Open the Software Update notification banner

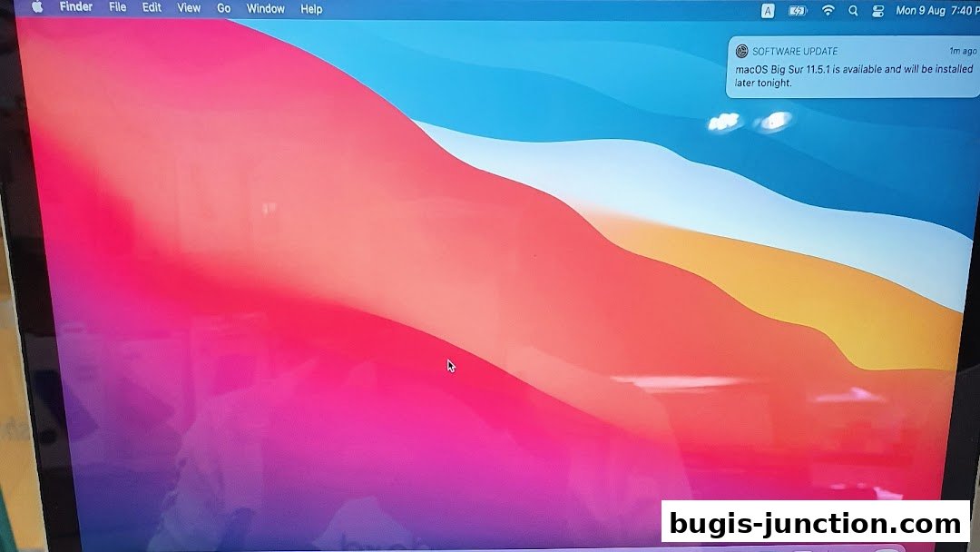[x=853, y=67]
